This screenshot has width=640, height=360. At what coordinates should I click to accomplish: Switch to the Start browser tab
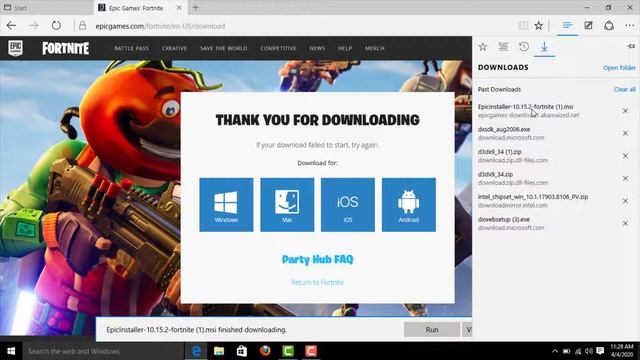(x=47, y=8)
